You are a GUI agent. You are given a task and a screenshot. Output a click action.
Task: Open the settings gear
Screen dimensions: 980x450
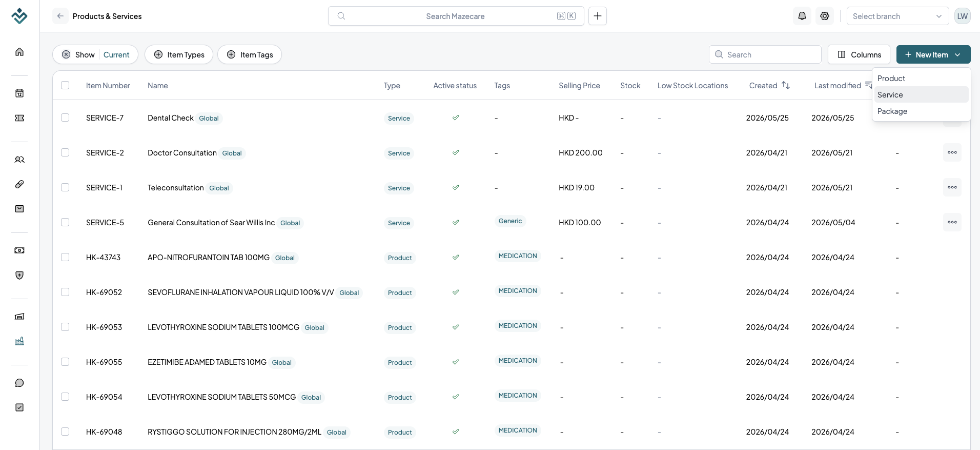point(825,16)
